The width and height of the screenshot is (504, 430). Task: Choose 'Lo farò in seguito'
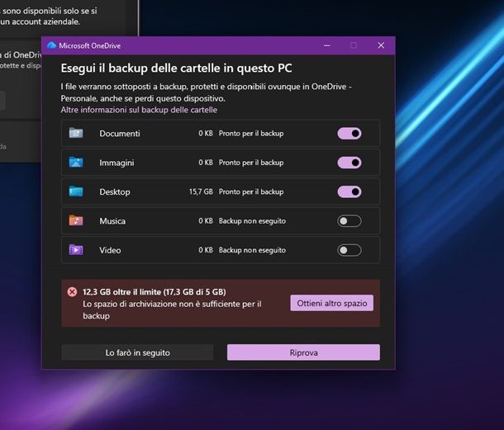(138, 352)
